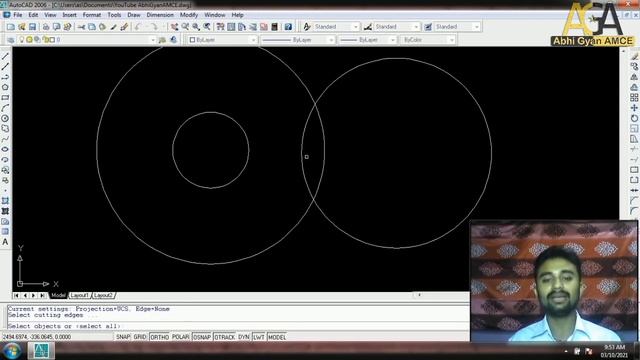The width and height of the screenshot is (640, 360).
Task: Switch to the Layout2 tab
Action: coord(103,295)
